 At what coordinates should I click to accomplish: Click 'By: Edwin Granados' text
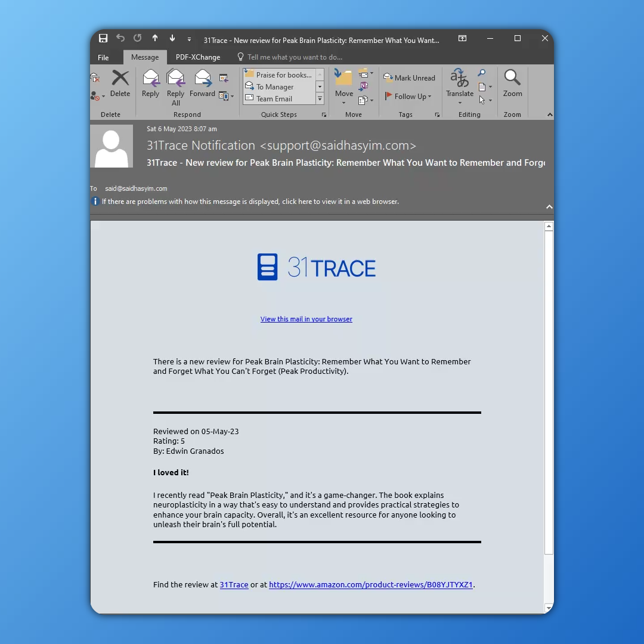[188, 451]
